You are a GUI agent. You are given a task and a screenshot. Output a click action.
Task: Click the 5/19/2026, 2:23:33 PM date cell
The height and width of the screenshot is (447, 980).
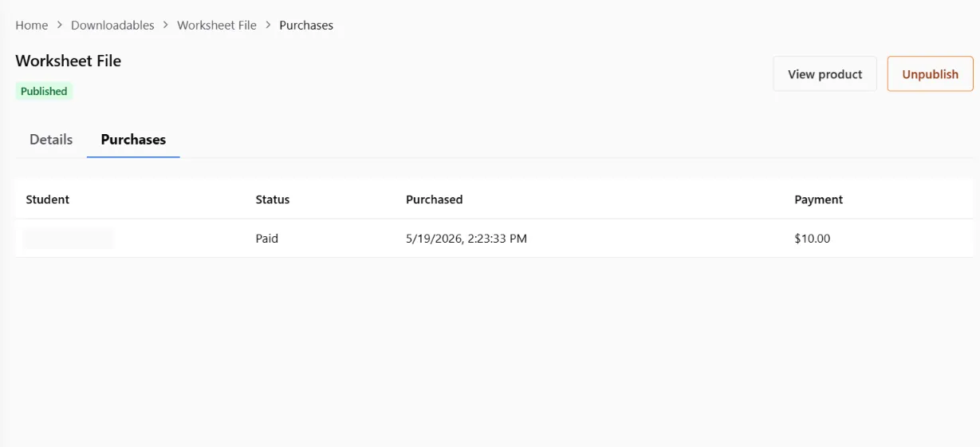click(x=466, y=239)
